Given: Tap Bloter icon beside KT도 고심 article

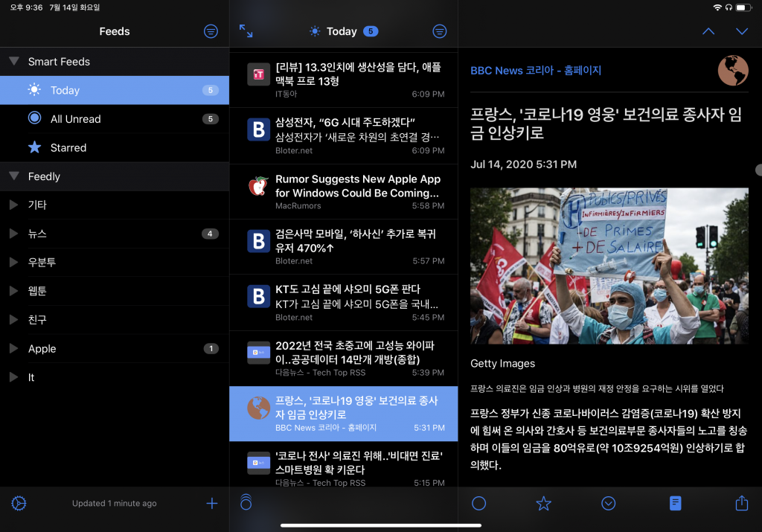Looking at the screenshot, I should [x=258, y=296].
